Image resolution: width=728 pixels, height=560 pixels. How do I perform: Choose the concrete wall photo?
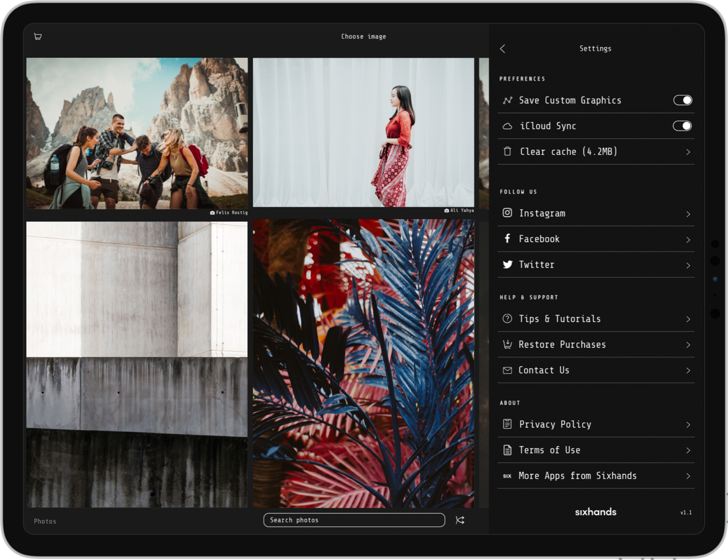[137, 364]
